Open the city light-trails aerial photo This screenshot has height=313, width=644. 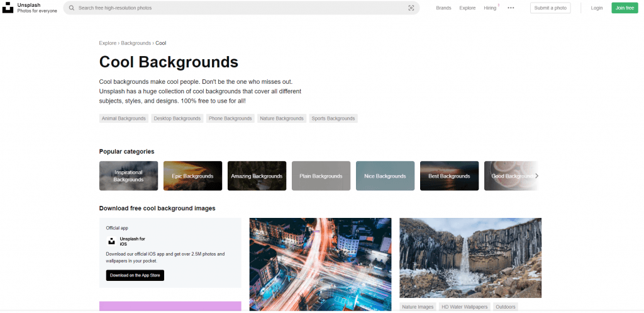click(x=320, y=265)
